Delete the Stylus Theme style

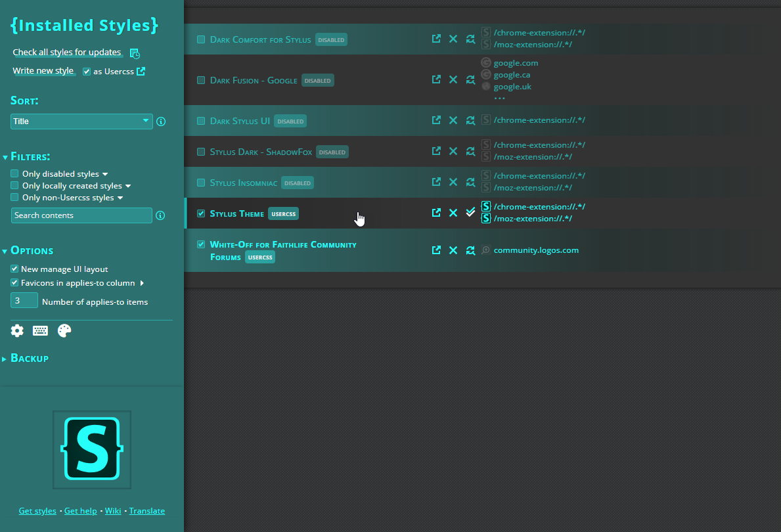(x=453, y=213)
